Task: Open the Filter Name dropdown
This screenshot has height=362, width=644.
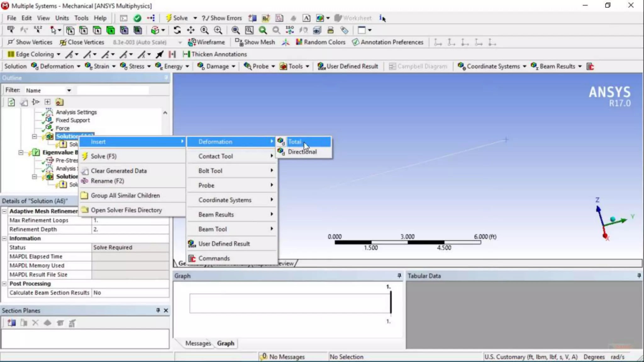Action: (x=69, y=90)
